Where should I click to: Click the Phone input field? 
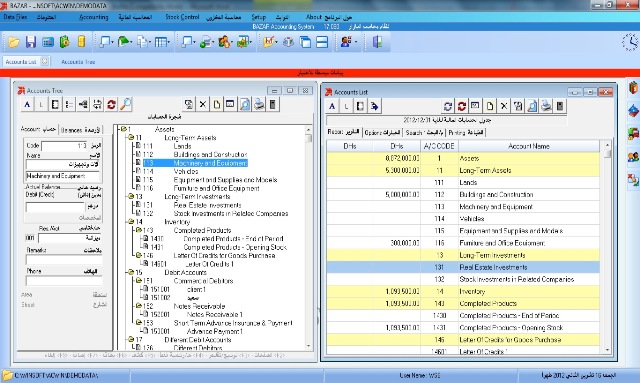64,281
